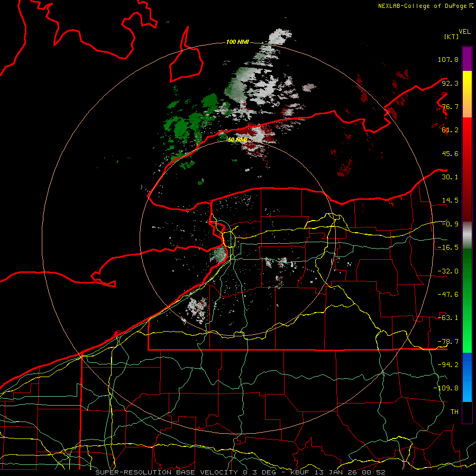This screenshot has width=476, height=476.
Task: Select the 61.2 scale value
Action: click(x=450, y=130)
